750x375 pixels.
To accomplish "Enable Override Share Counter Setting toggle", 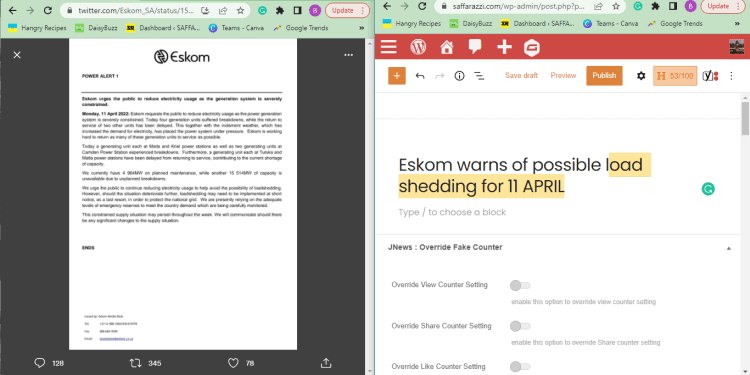I will click(x=520, y=326).
